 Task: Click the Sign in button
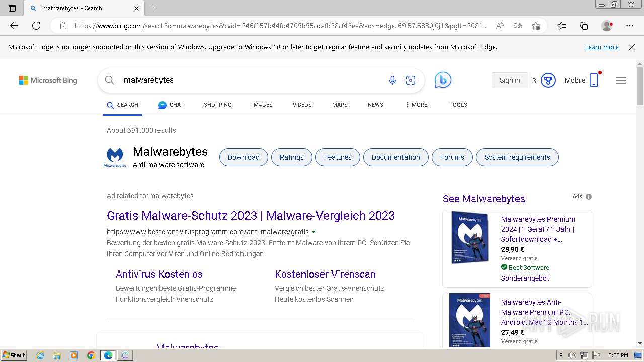510,80
